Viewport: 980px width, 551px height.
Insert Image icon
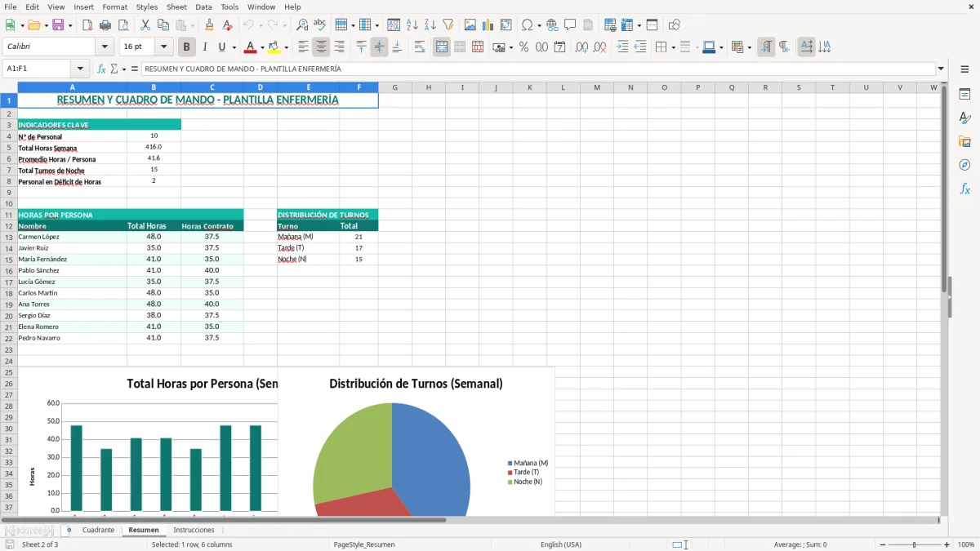click(470, 25)
